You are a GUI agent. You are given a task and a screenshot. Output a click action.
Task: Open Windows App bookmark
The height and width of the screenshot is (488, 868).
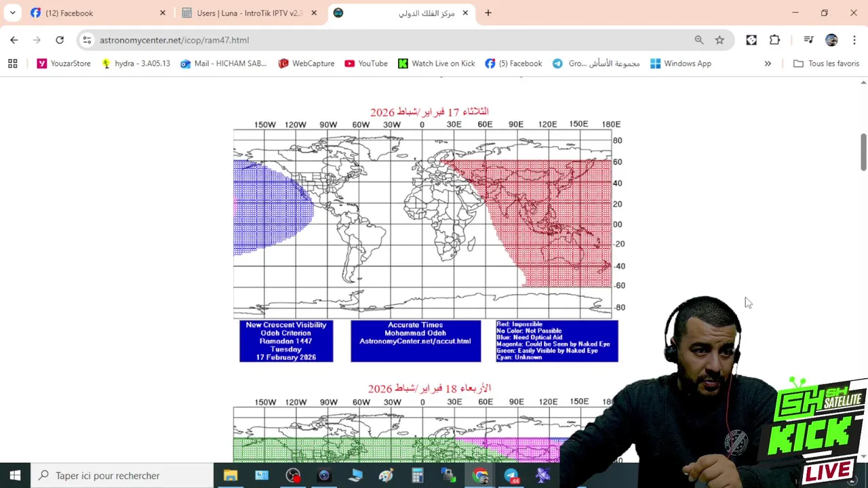coord(680,64)
